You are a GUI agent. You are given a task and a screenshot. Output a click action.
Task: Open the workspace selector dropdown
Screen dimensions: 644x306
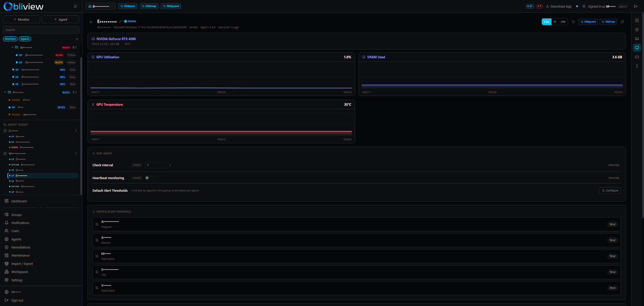pos(100,6)
